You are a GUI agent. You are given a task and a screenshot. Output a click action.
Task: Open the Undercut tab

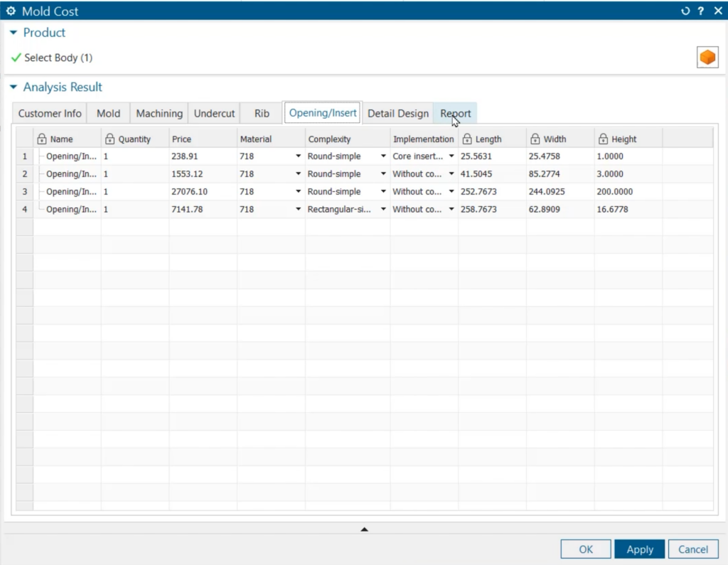click(214, 113)
